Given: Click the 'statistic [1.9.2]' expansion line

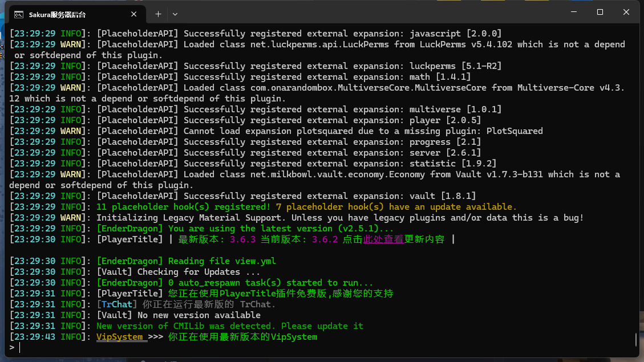Looking at the screenshot, I should (253, 164).
